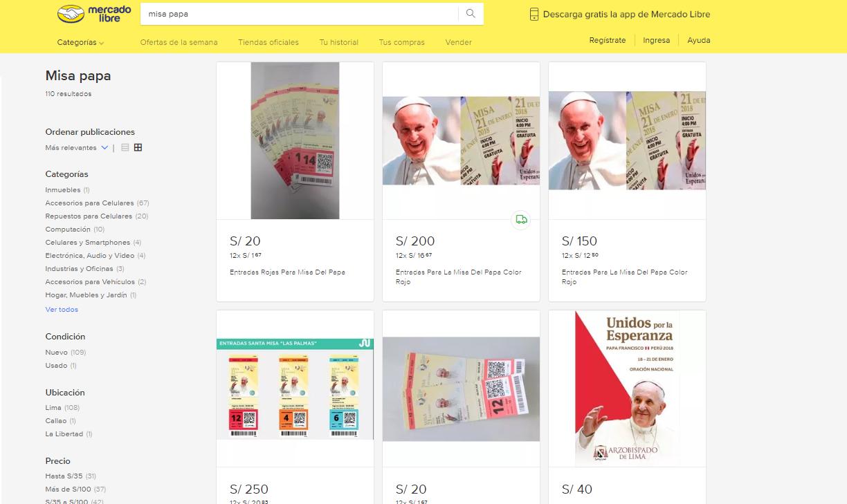Click the green shipping truck badge

521,220
